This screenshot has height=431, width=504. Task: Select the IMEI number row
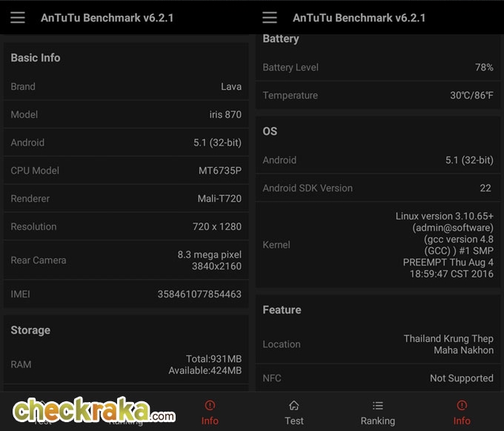(126, 294)
